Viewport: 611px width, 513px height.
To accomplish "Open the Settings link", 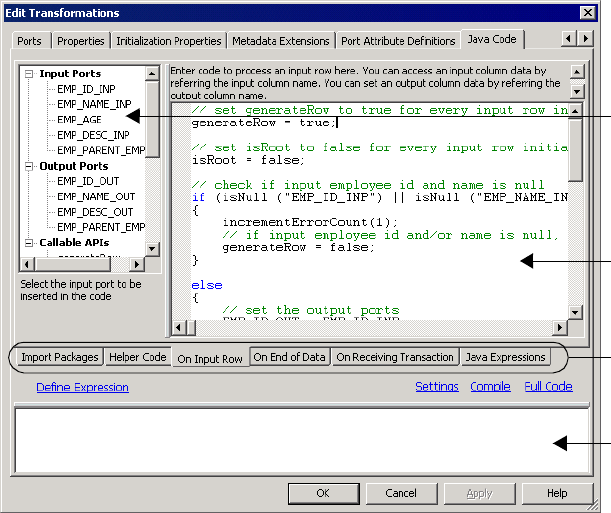I will point(437,386).
